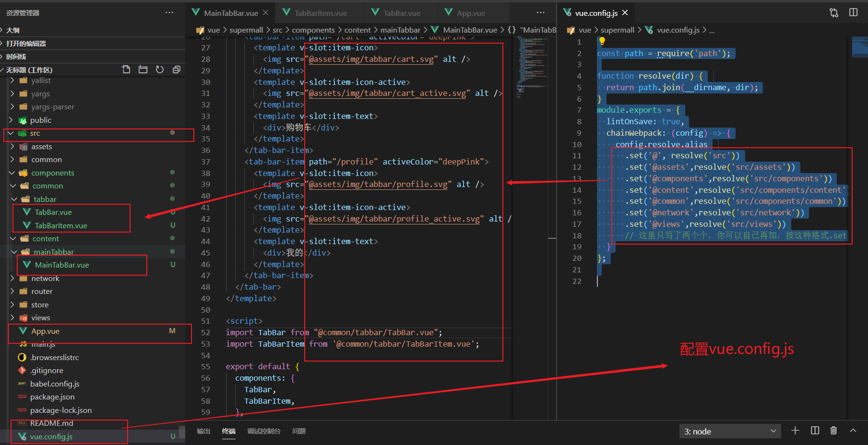Open the 终端 panel tab
The image size is (868, 445).
pos(229,431)
